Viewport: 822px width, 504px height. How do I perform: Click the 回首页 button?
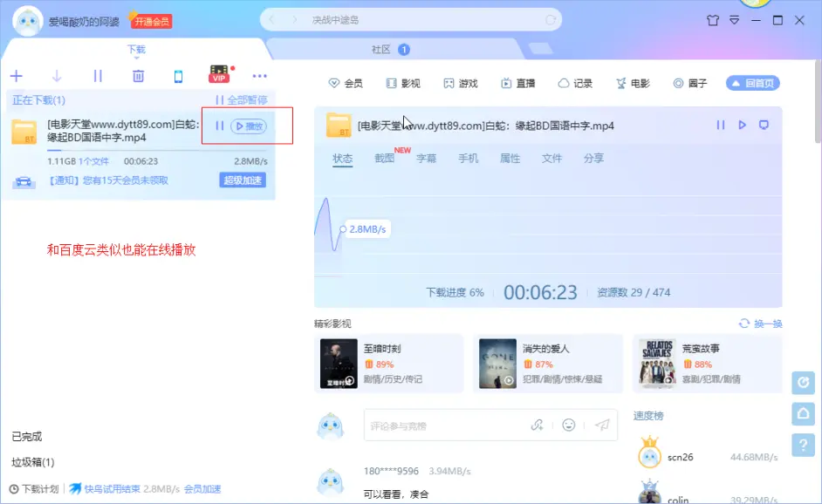(753, 84)
